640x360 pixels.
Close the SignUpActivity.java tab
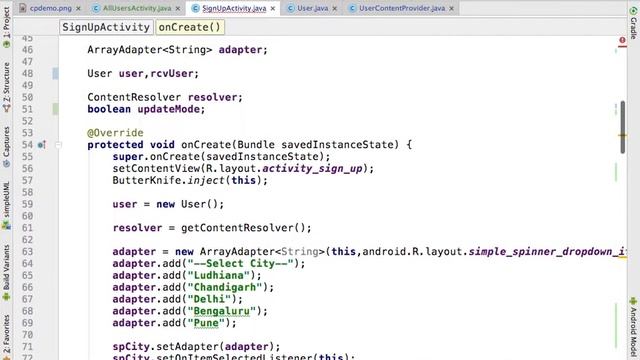(273, 8)
